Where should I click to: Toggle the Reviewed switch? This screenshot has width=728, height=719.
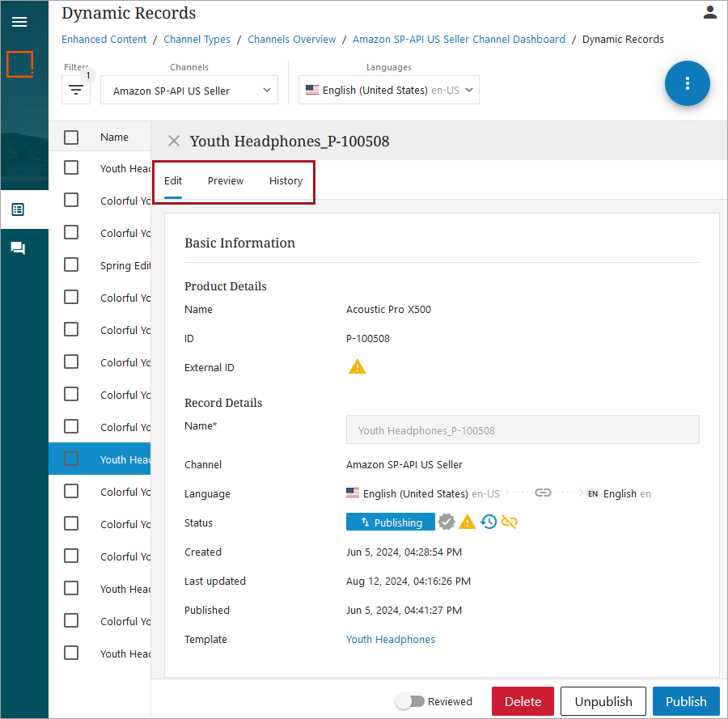coord(410,701)
